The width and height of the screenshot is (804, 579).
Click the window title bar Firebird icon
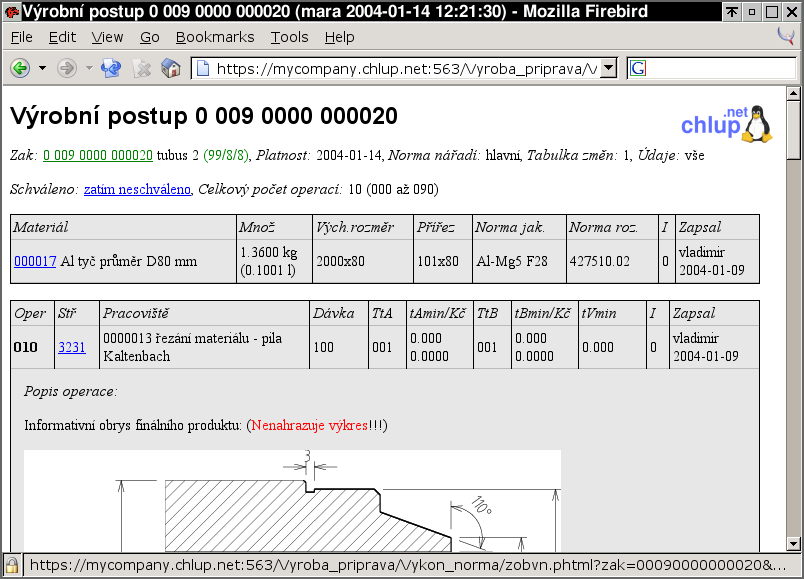(x=12, y=11)
